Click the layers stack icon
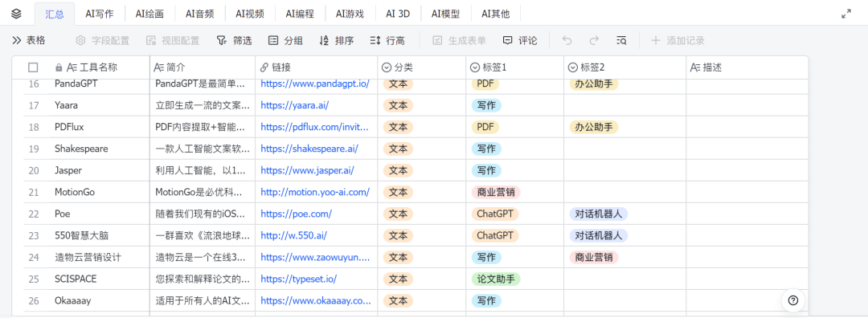 coord(16,14)
